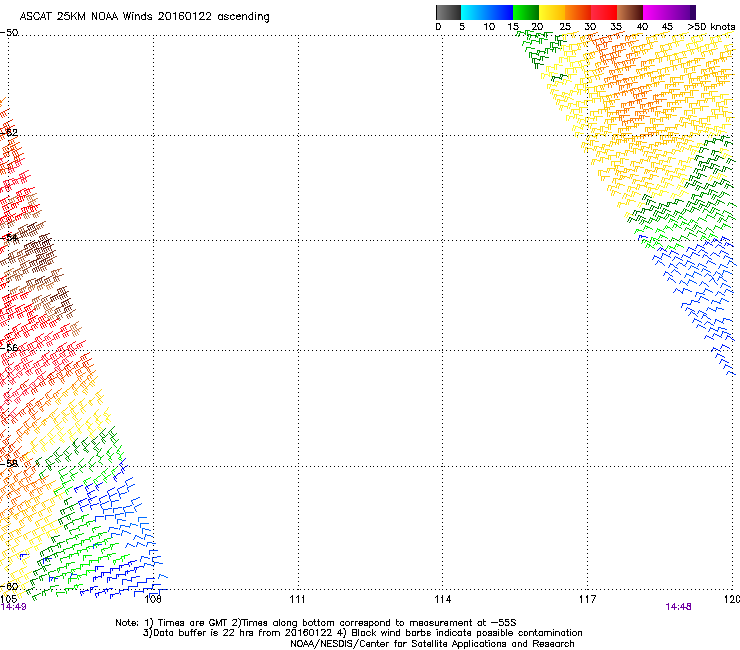Click the "-50" latitude axis label

(x=9, y=33)
